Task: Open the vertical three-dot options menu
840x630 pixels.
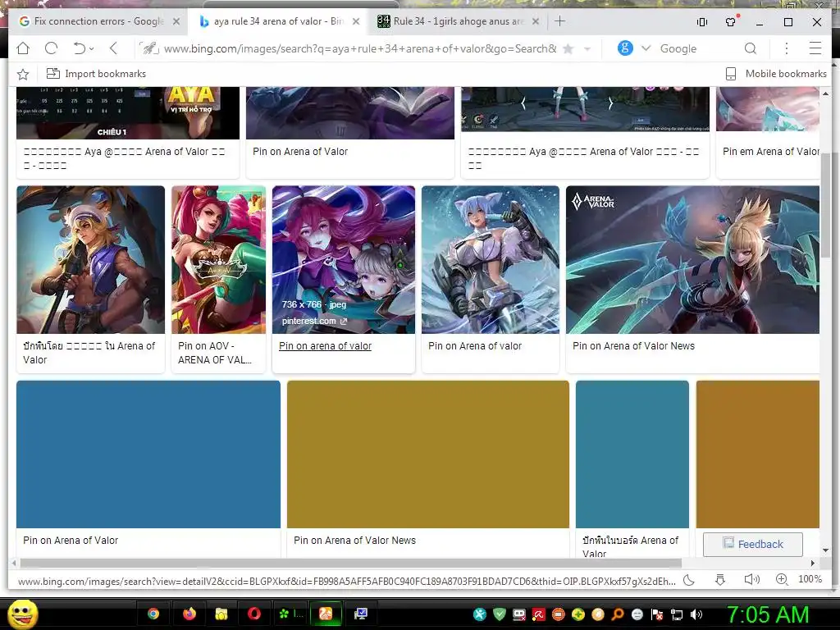Action: pos(787,48)
